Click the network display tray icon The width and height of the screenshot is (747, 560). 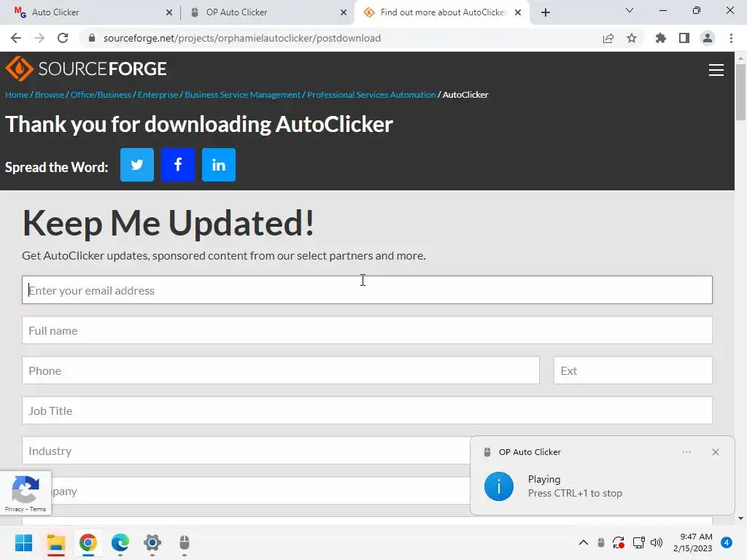(x=638, y=542)
